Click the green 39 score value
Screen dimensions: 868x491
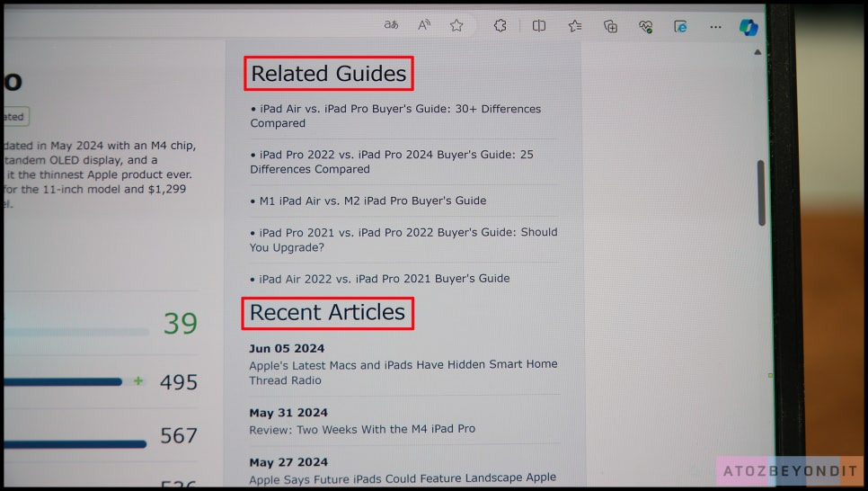(x=181, y=323)
